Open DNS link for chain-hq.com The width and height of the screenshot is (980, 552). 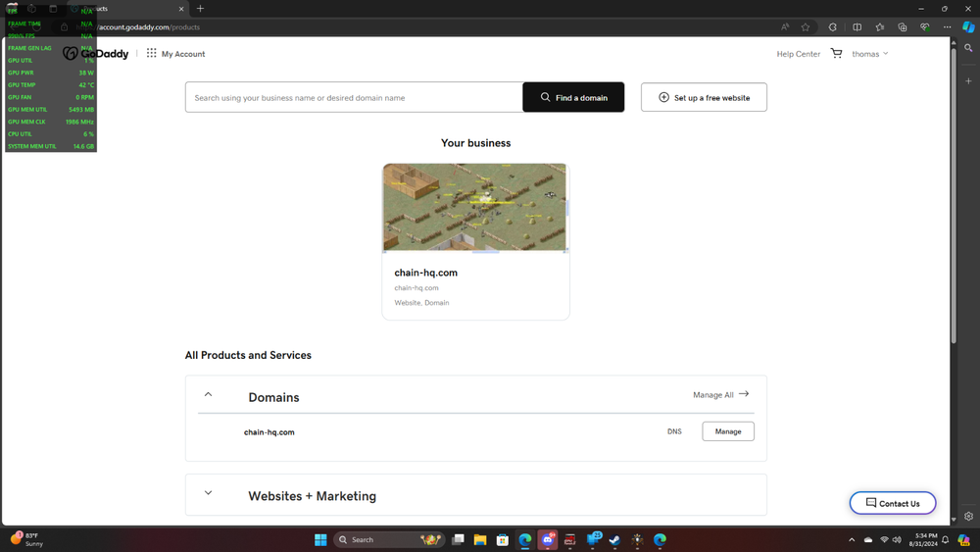pos(674,431)
